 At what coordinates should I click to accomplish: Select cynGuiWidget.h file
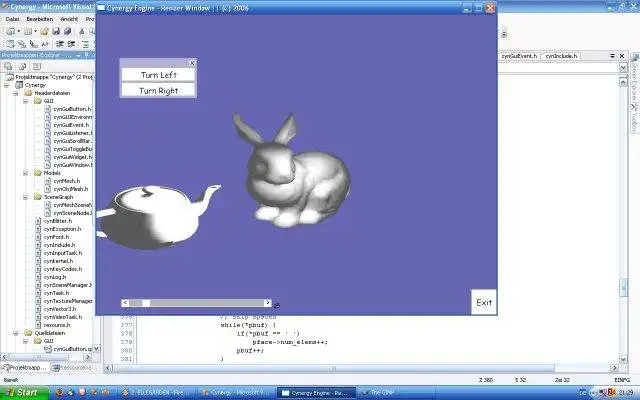click(x=73, y=157)
